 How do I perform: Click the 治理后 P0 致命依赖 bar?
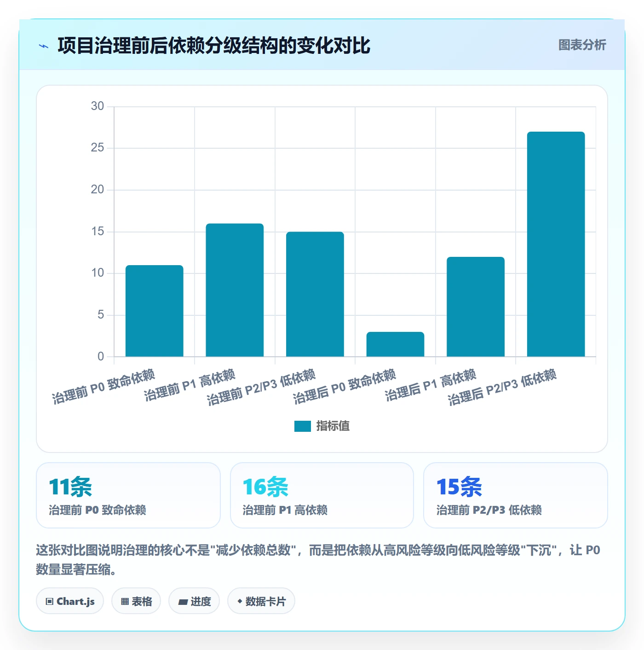pos(395,344)
